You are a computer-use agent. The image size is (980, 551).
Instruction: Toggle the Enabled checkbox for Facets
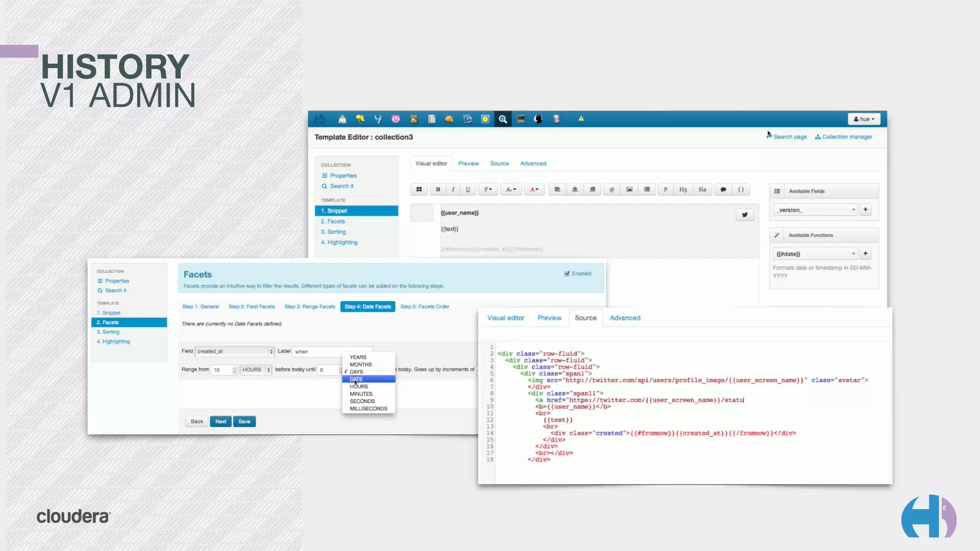tap(567, 274)
